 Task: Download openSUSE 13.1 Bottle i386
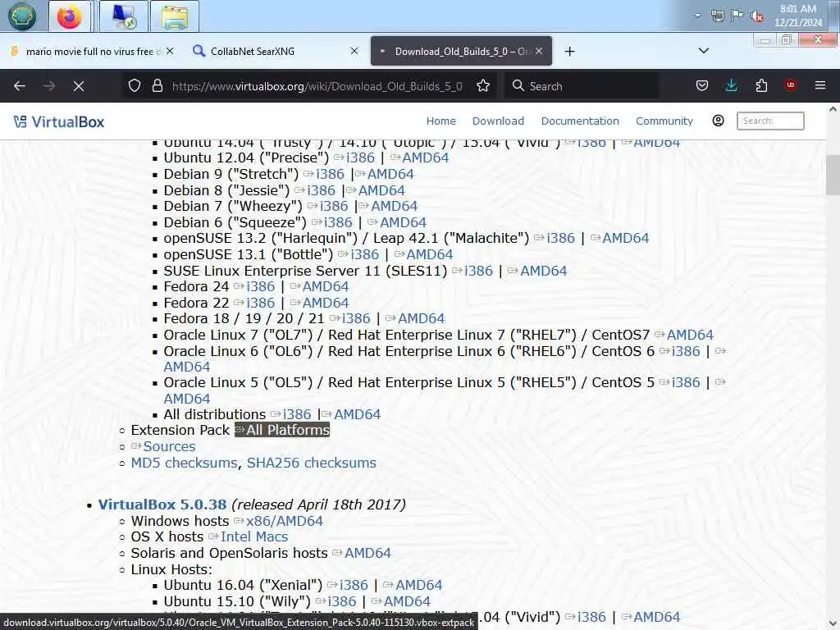[364, 254]
